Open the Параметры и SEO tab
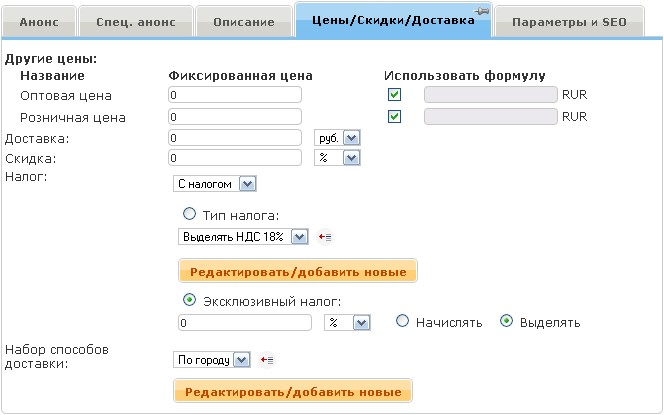Screen dimensions: 664x415 576,22
